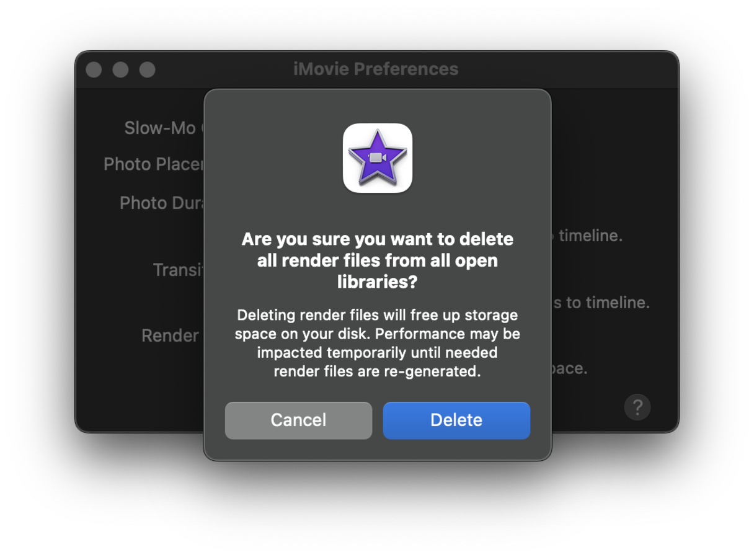Viewport: 754px width, 560px height.
Task: Minimize the iMovie Preferences window
Action: coord(120,69)
